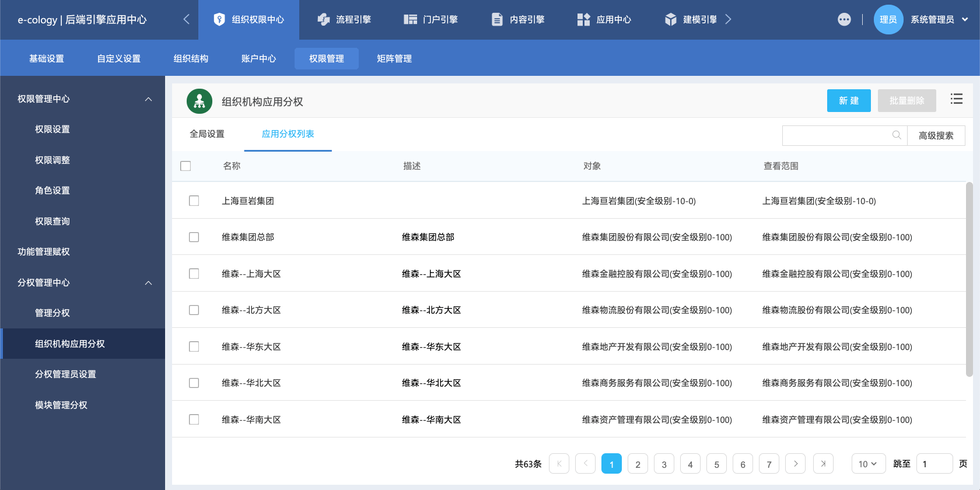The height and width of the screenshot is (490, 980).
Task: Collapse the 分权管理中心 section
Action: (x=148, y=283)
